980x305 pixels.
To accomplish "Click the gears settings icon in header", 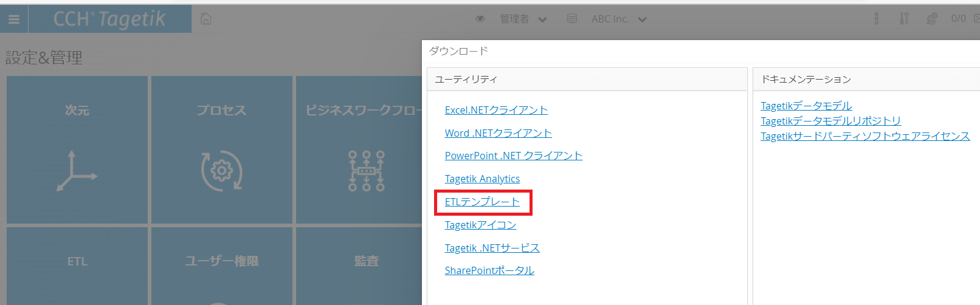I will pyautogui.click(x=931, y=19).
